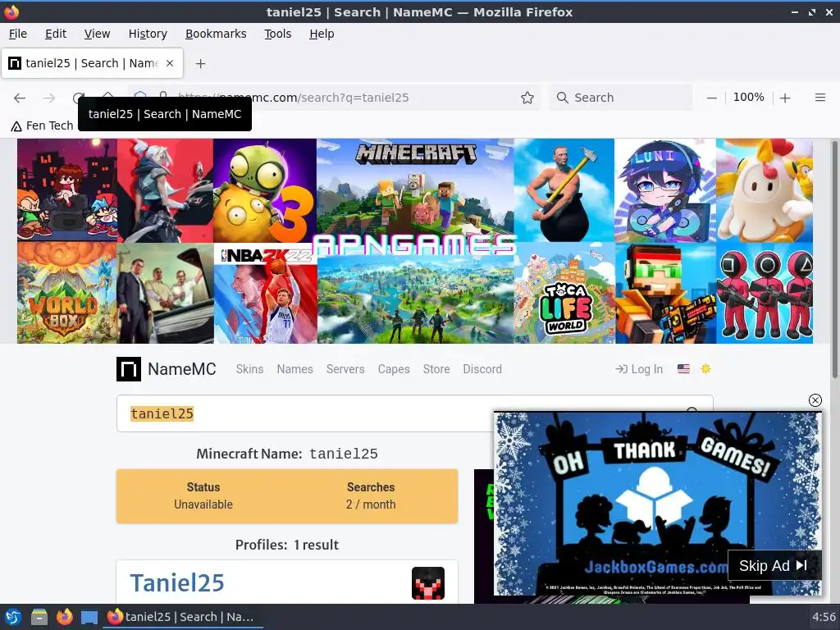Screen dimensions: 840x630
Task: Open the Help menu
Action: (322, 34)
